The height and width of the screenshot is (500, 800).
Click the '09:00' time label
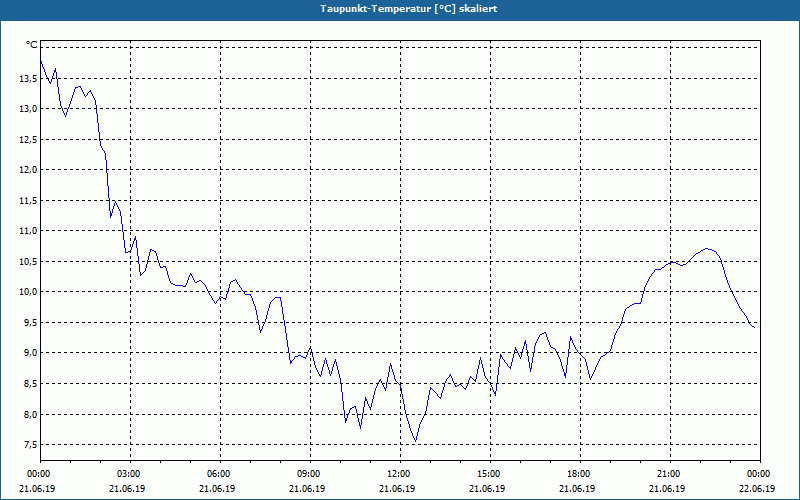(307, 474)
